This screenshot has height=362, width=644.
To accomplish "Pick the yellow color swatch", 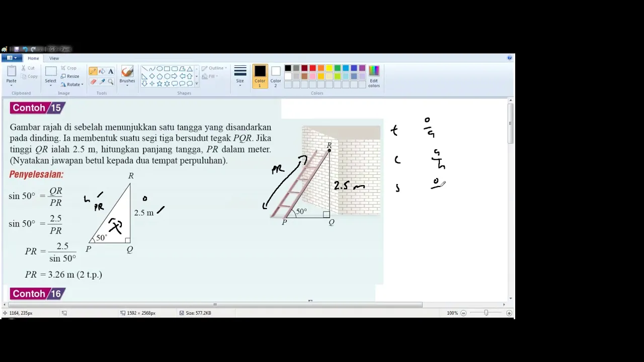I will pyautogui.click(x=329, y=68).
